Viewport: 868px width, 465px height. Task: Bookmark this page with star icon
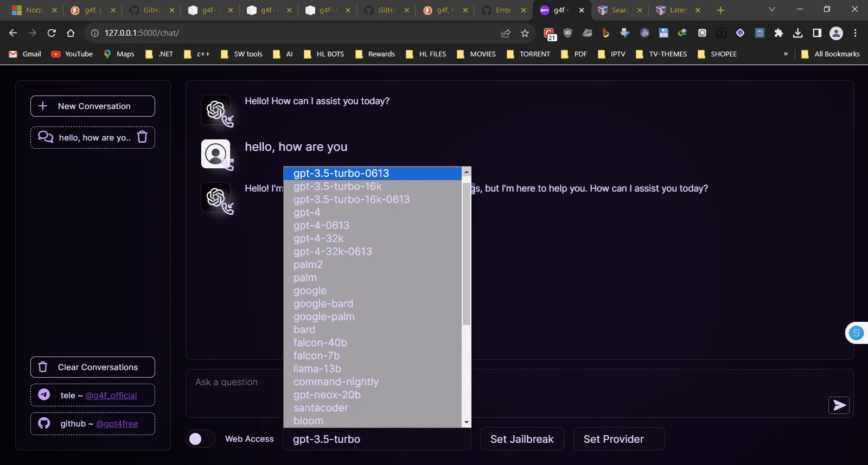525,33
